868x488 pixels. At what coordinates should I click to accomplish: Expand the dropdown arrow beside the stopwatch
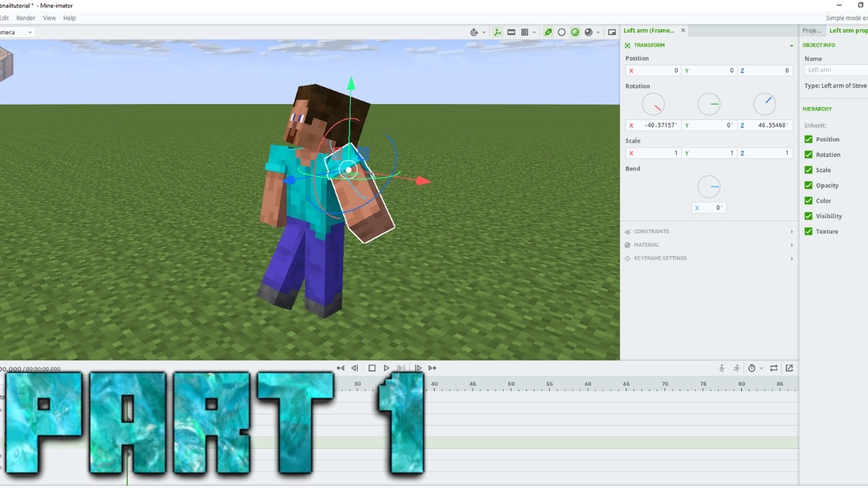pyautogui.click(x=762, y=369)
